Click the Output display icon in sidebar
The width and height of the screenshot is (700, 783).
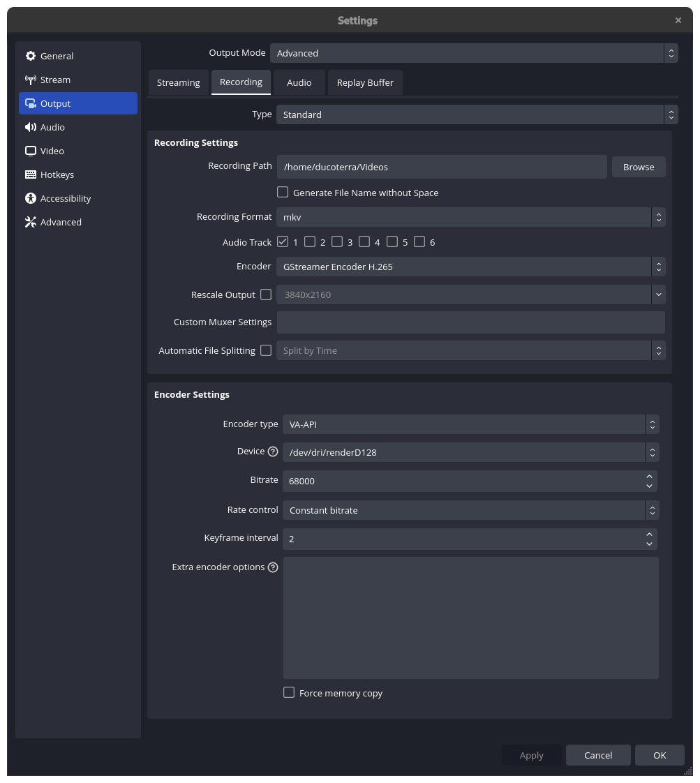tap(31, 103)
